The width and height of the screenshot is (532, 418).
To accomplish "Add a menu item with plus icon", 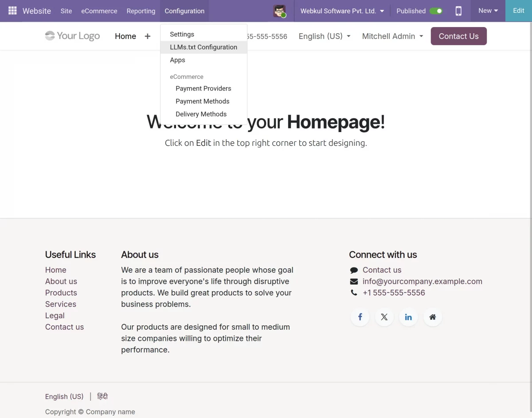I will [x=148, y=36].
